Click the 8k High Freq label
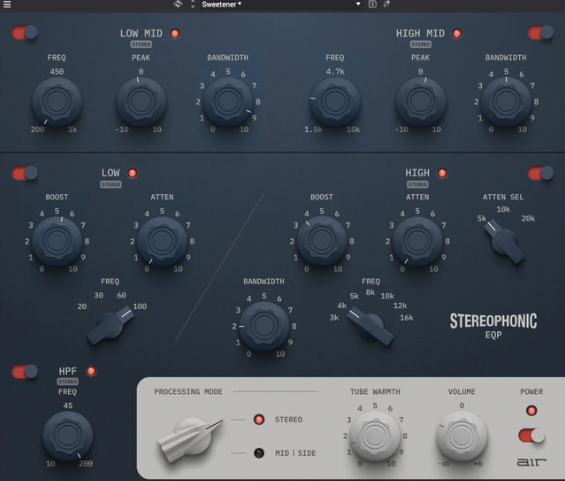The image size is (565, 481). 370,292
